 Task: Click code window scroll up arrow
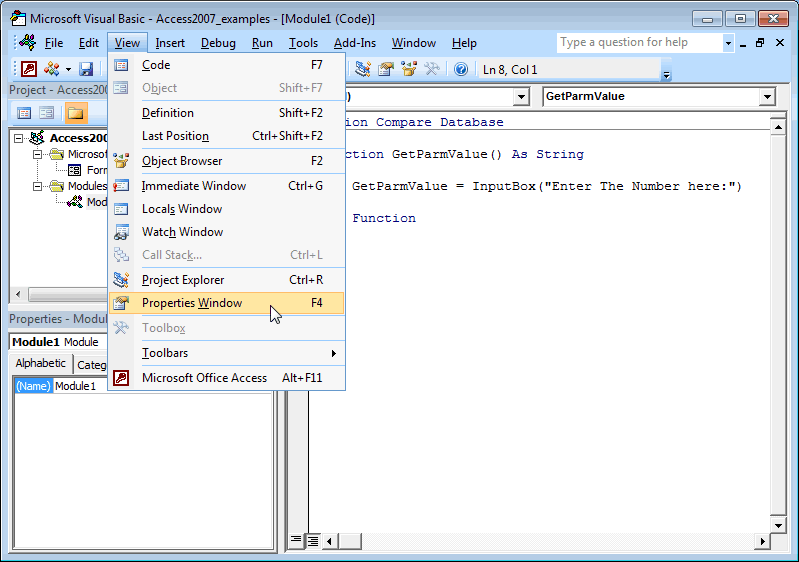point(778,127)
